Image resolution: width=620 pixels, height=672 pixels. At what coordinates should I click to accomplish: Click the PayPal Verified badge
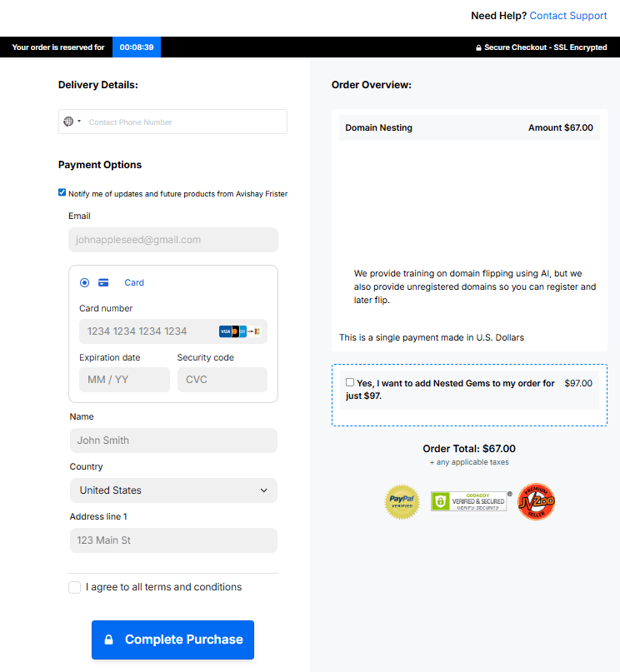click(x=402, y=502)
